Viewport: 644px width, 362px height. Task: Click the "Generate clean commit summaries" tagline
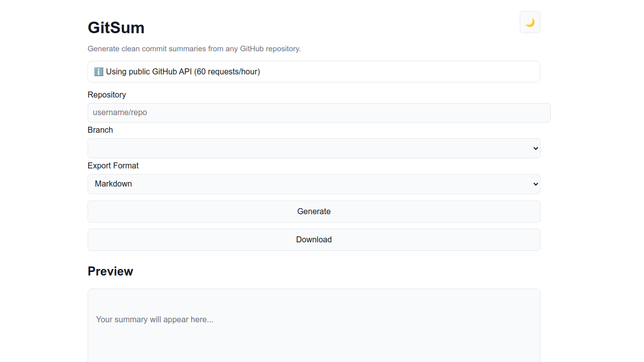coord(194,49)
